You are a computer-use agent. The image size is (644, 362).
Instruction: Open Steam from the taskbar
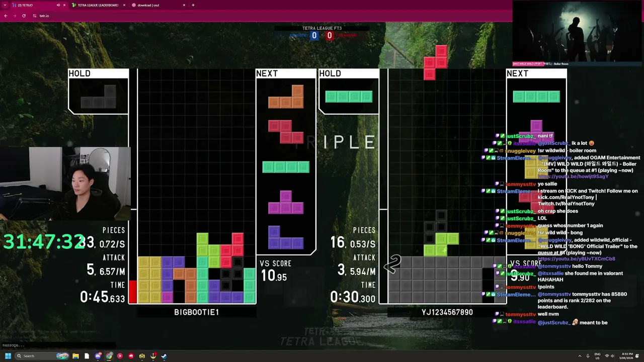point(164,356)
